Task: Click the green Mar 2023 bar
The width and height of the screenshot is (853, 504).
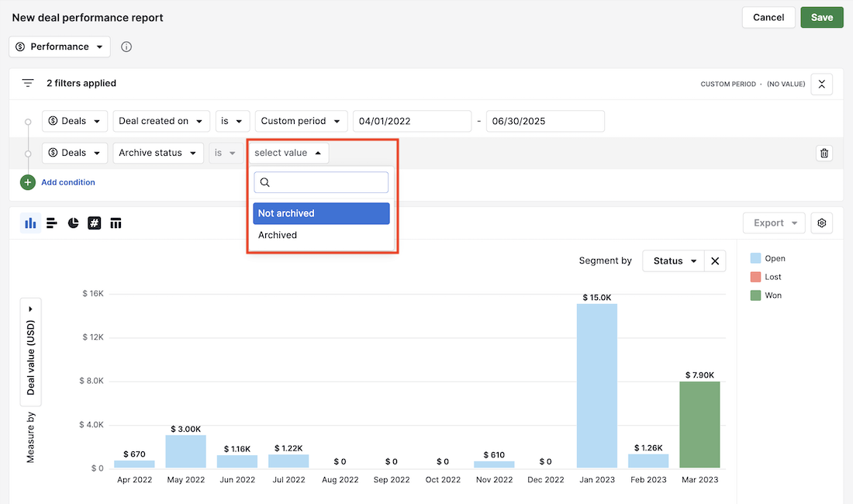Action: pos(699,425)
